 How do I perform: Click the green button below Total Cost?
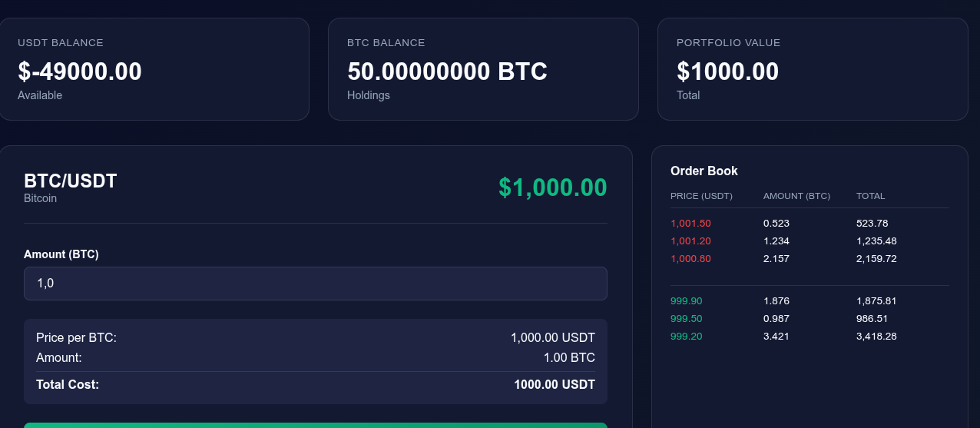click(x=315, y=425)
